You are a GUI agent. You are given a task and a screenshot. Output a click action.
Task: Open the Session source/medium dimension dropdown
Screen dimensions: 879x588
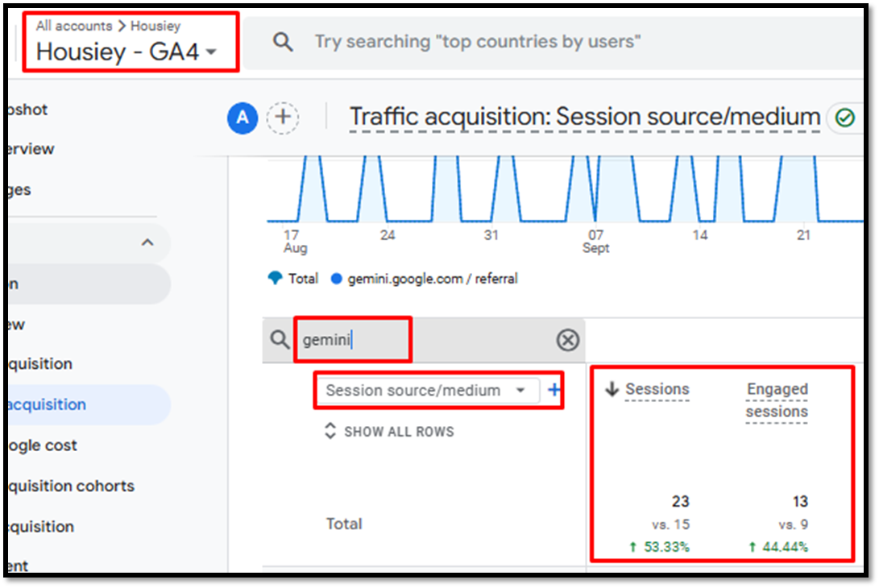(425, 391)
